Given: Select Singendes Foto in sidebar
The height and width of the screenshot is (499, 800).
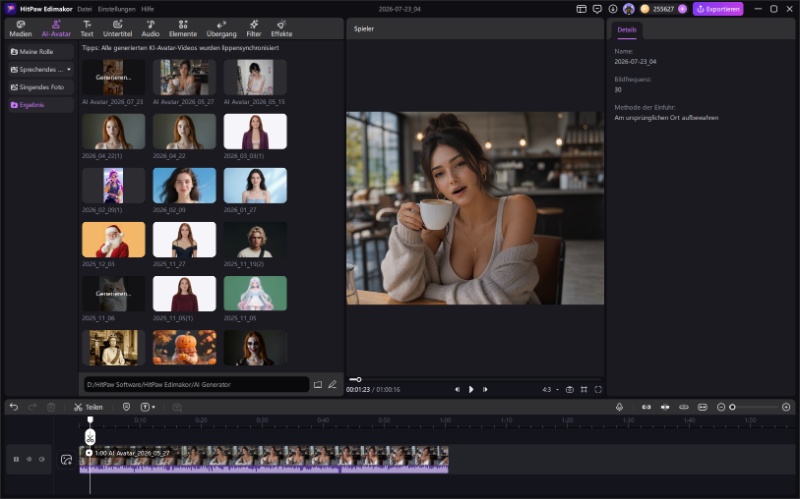Looking at the screenshot, I should click(41, 87).
